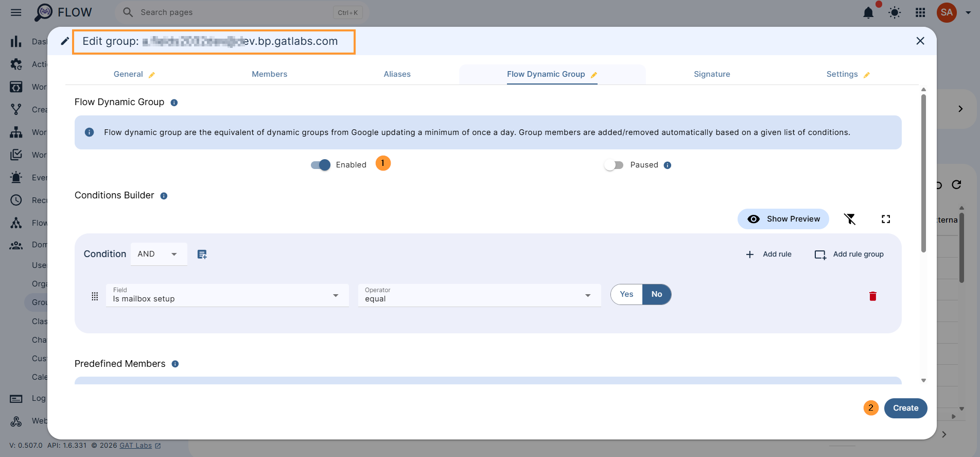This screenshot has width=980, height=457.
Task: Open the hamburger navigation menu
Action: (16, 12)
